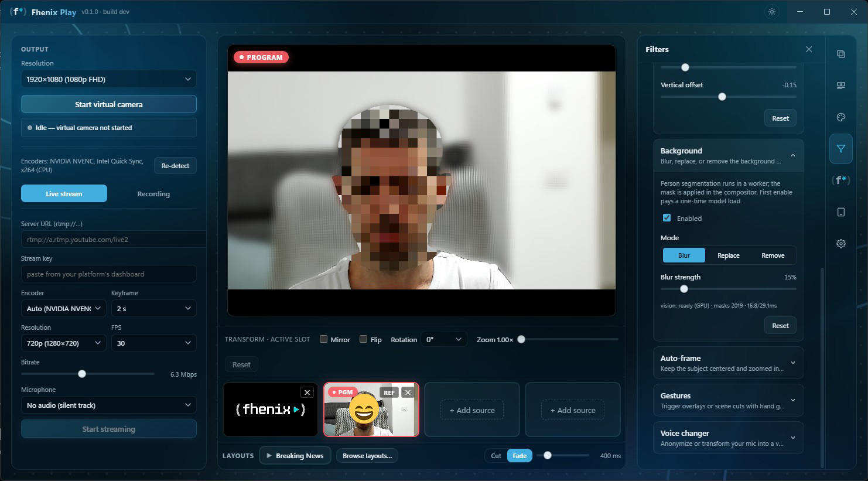Click the palette theme icon in sidebar
Image resolution: width=868 pixels, height=481 pixels.
click(x=840, y=117)
